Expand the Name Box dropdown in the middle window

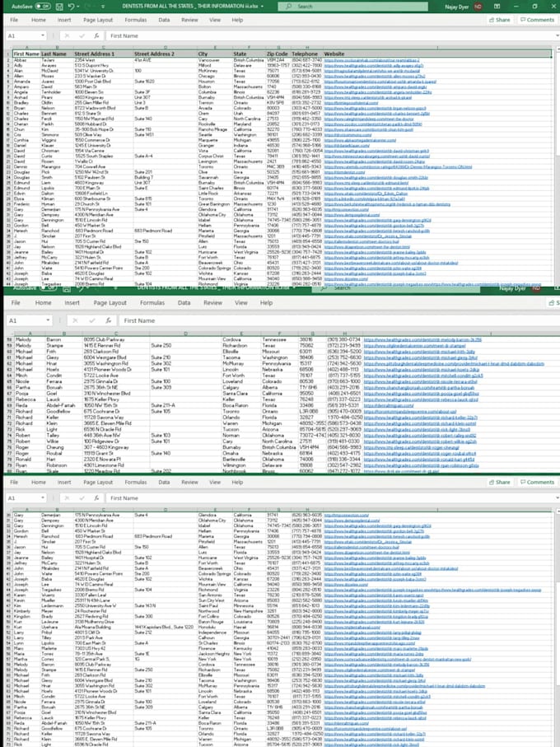coord(48,320)
